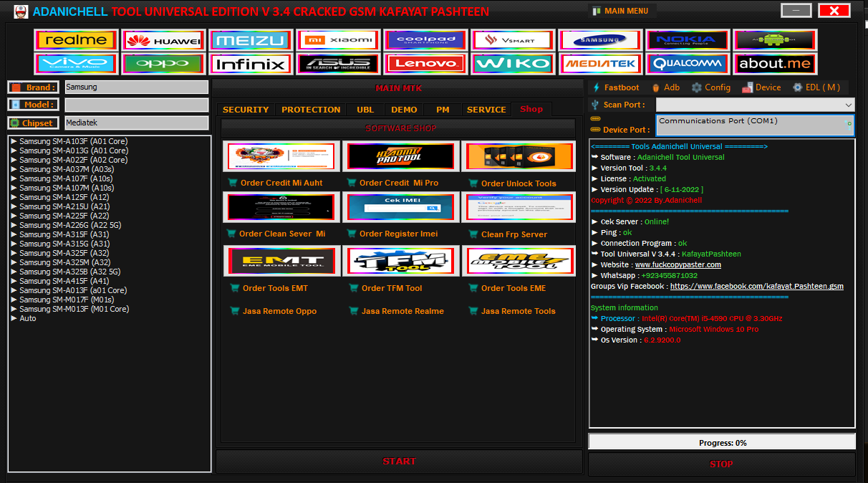The width and height of the screenshot is (868, 483).
Task: Select the Qualcomm chipset logo
Action: pyautogui.click(x=688, y=64)
